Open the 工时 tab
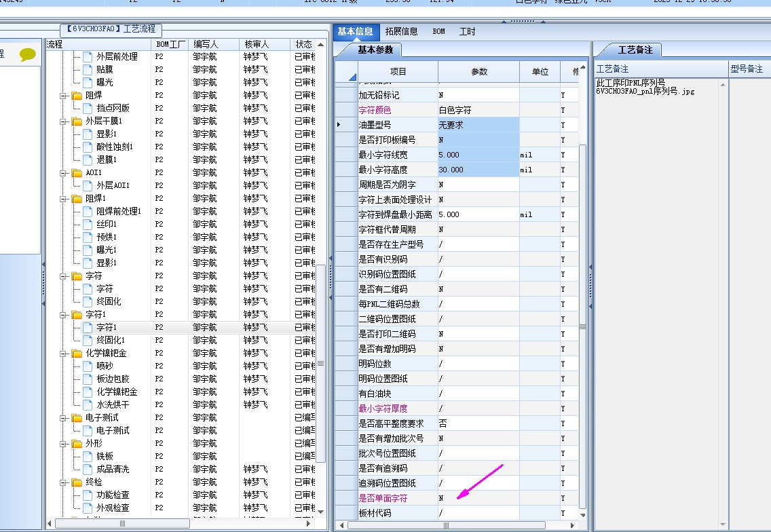 pyautogui.click(x=467, y=31)
